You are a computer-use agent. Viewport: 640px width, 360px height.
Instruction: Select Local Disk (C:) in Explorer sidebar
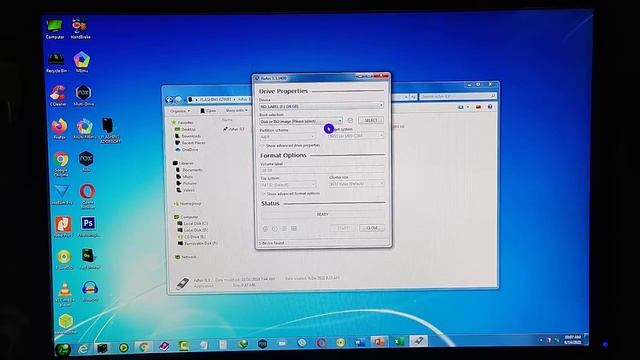(x=193, y=224)
